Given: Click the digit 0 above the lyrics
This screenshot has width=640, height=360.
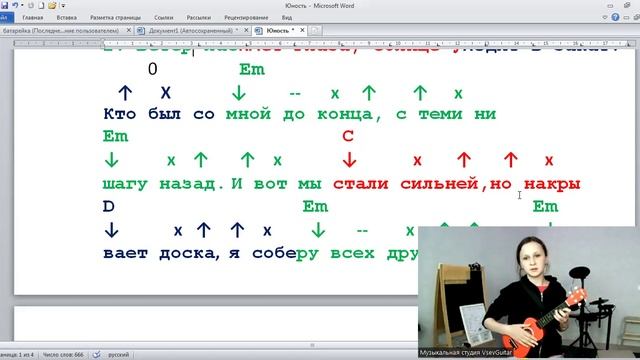Looking at the screenshot, I should pos(153,69).
